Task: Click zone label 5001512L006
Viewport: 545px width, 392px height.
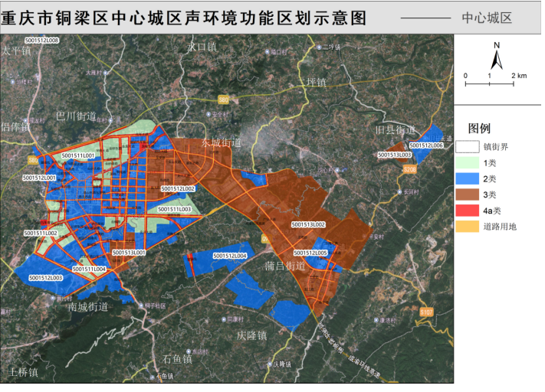Action: 427,145
